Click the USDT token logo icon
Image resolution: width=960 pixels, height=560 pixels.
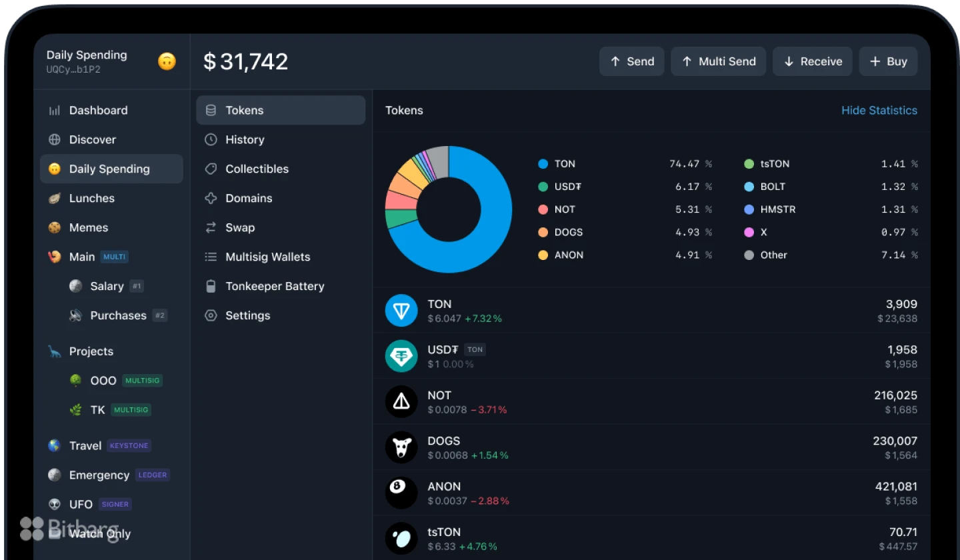pos(401,356)
